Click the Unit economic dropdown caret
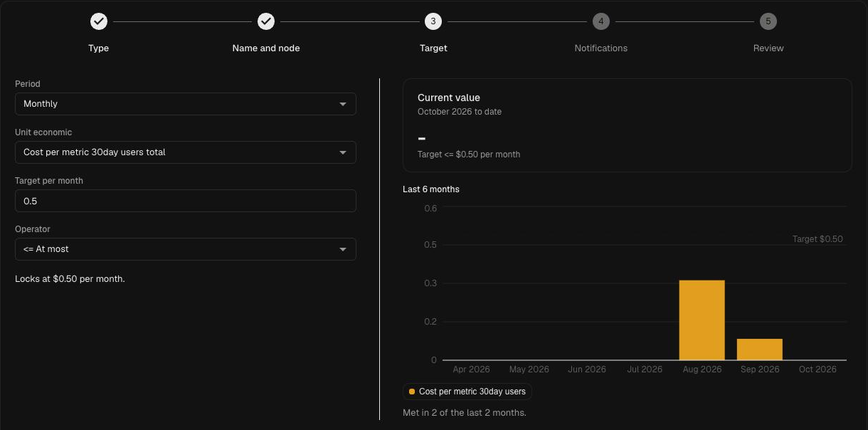The width and height of the screenshot is (868, 430). click(x=343, y=152)
